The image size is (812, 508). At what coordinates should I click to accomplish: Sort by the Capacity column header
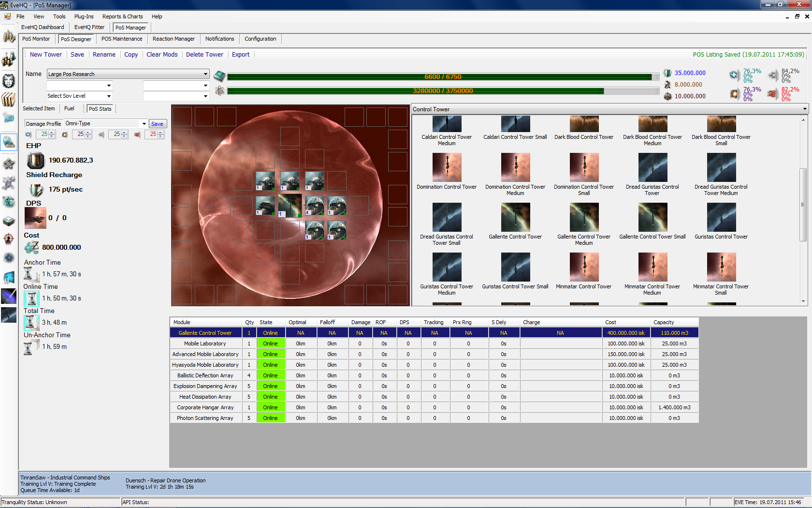[x=674, y=322]
